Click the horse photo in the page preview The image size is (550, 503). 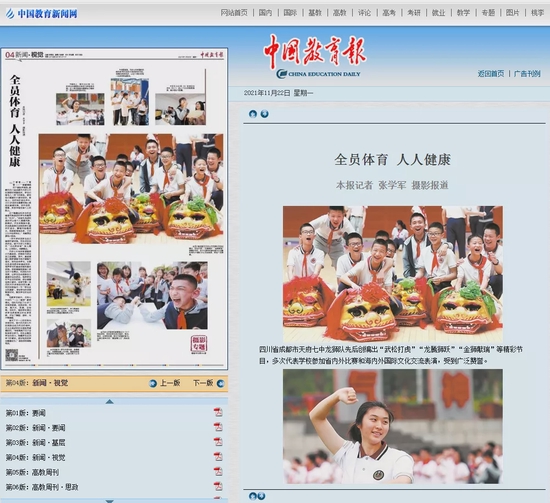coord(69,333)
